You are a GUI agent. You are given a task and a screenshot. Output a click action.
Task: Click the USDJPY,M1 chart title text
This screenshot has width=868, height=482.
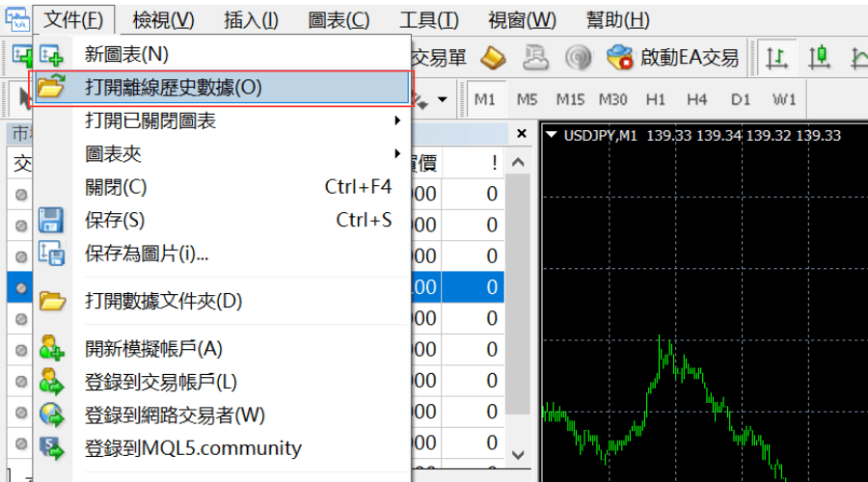click(600, 136)
